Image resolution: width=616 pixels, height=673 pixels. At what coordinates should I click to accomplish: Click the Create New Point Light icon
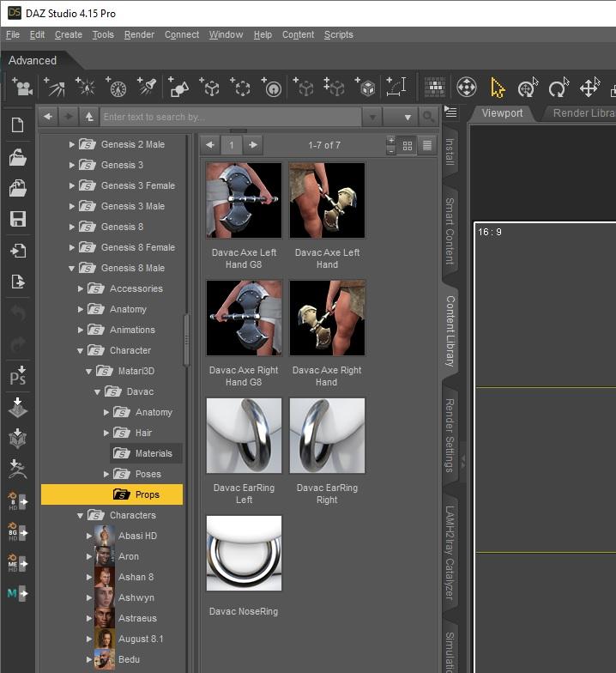click(86, 87)
